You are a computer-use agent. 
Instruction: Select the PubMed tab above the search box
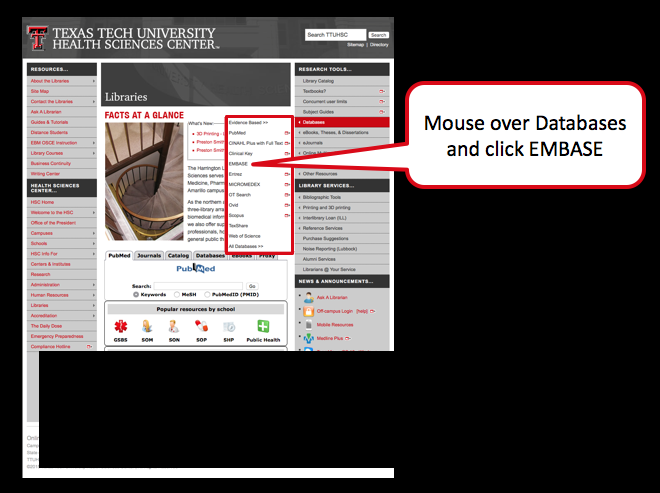(x=119, y=256)
